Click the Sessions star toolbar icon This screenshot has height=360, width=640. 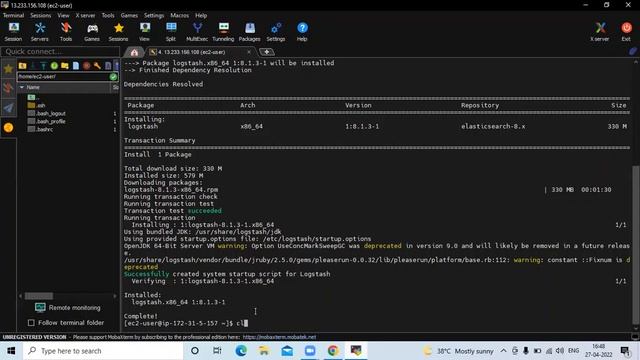[x=118, y=32]
